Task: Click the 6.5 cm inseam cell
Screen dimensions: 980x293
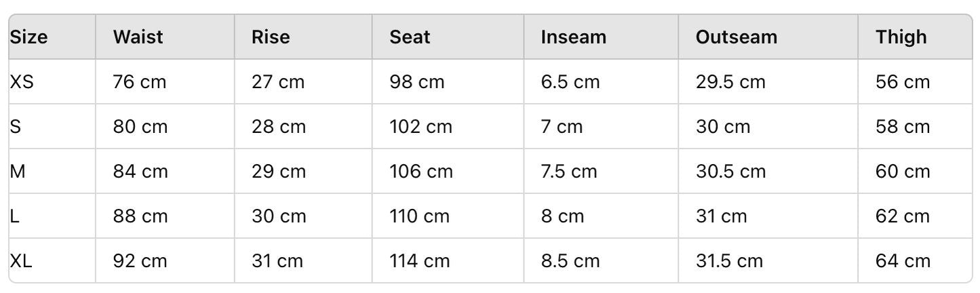Action: pyautogui.click(x=570, y=82)
